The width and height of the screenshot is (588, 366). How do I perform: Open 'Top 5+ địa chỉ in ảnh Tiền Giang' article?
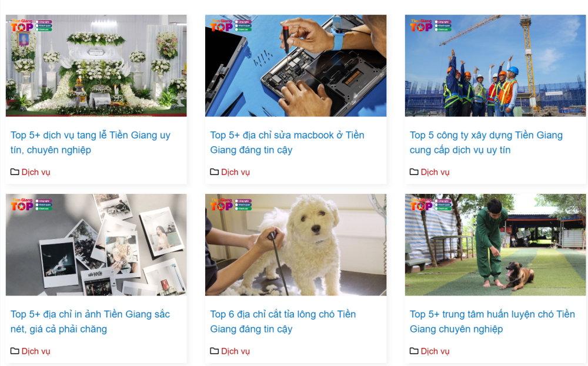click(x=90, y=321)
